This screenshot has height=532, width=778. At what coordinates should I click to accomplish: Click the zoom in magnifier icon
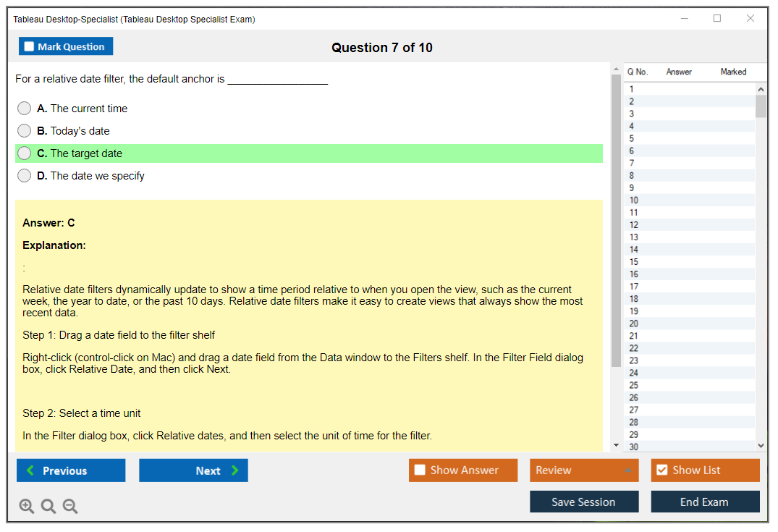coord(27,507)
